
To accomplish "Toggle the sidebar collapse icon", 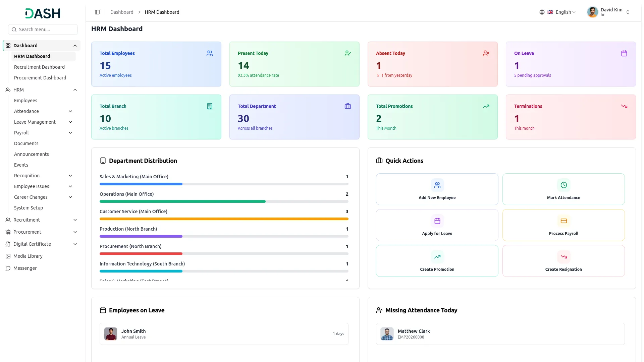I will click(97, 12).
